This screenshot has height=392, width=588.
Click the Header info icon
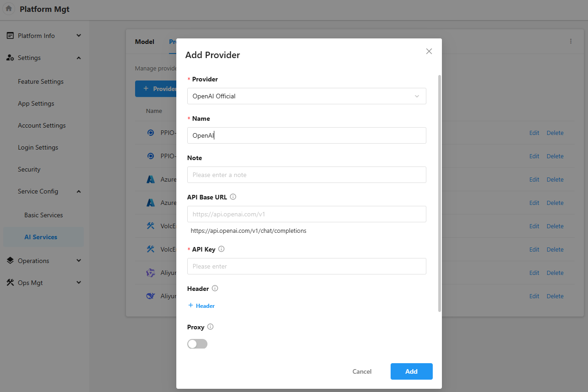[x=215, y=289]
